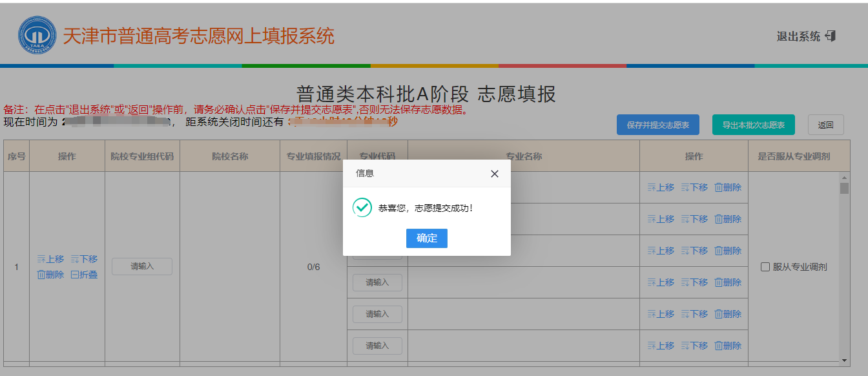Delete the fifth major row (删除)
The height and width of the screenshot is (376, 868).
click(728, 314)
